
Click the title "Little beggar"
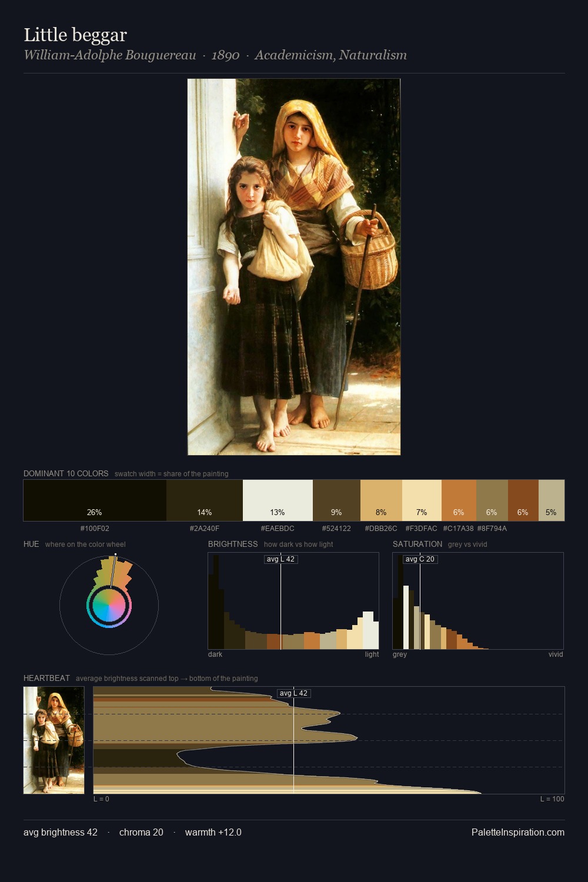pyautogui.click(x=75, y=35)
